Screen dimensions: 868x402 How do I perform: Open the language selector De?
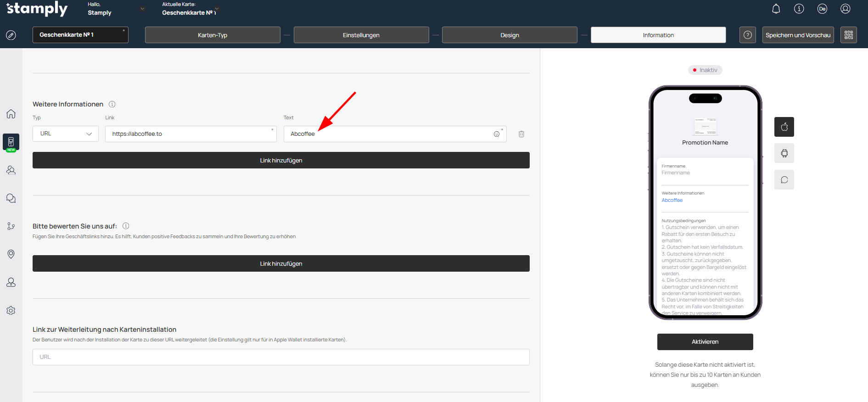click(822, 9)
